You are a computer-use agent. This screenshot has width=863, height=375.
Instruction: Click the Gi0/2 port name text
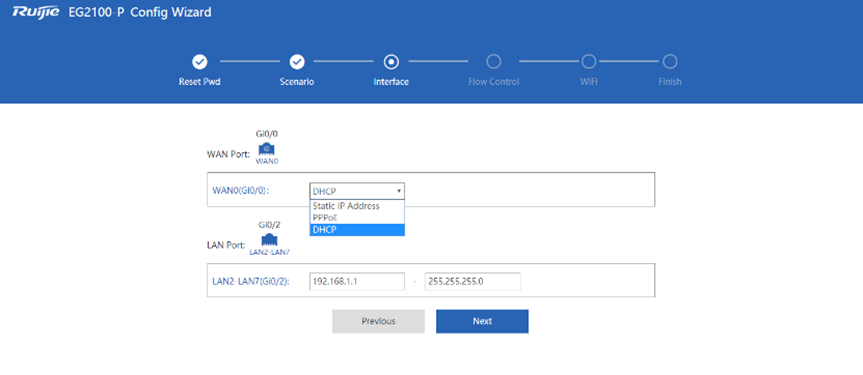[x=269, y=225]
